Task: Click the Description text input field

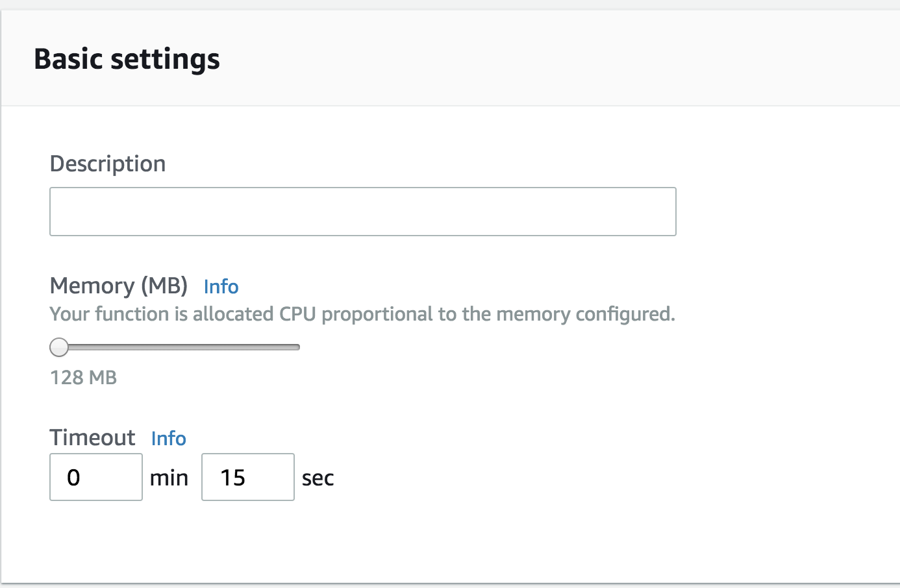Action: click(x=362, y=212)
